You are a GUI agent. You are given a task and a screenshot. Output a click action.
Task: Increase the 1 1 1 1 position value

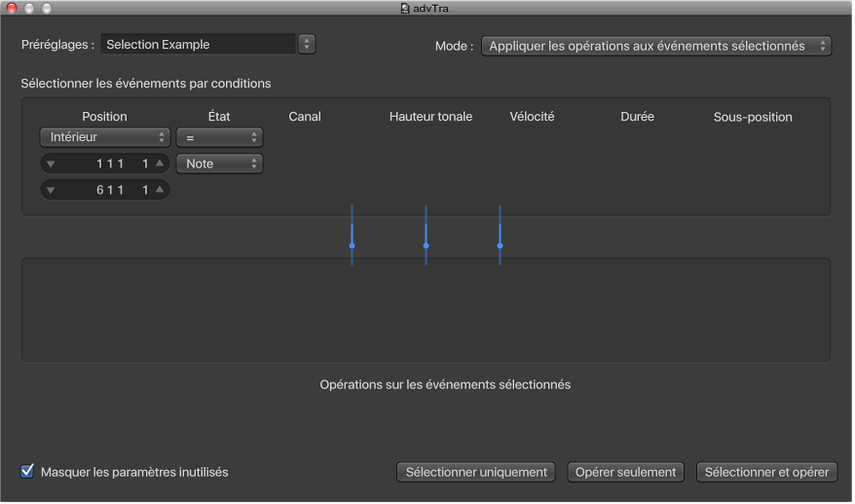(x=160, y=162)
